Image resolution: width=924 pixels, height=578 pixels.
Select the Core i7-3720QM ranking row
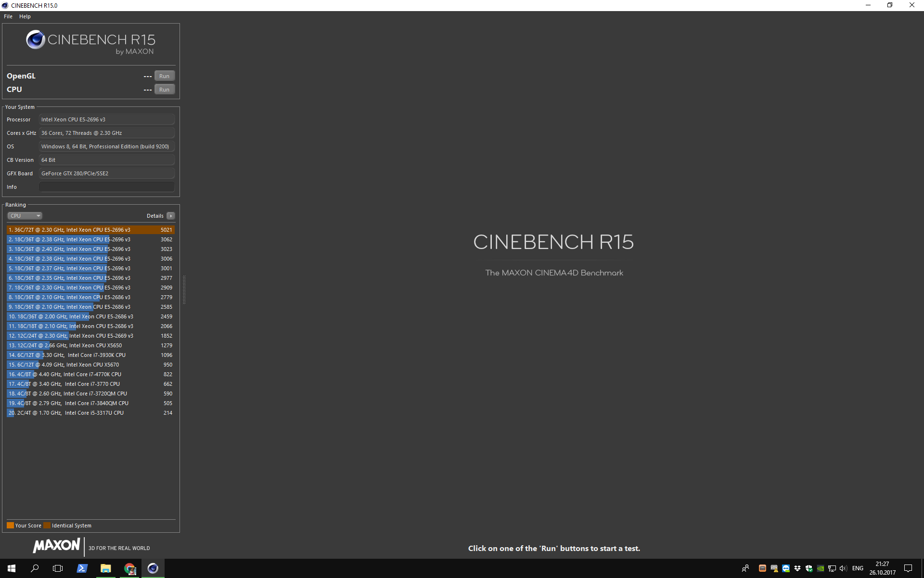[x=90, y=394]
